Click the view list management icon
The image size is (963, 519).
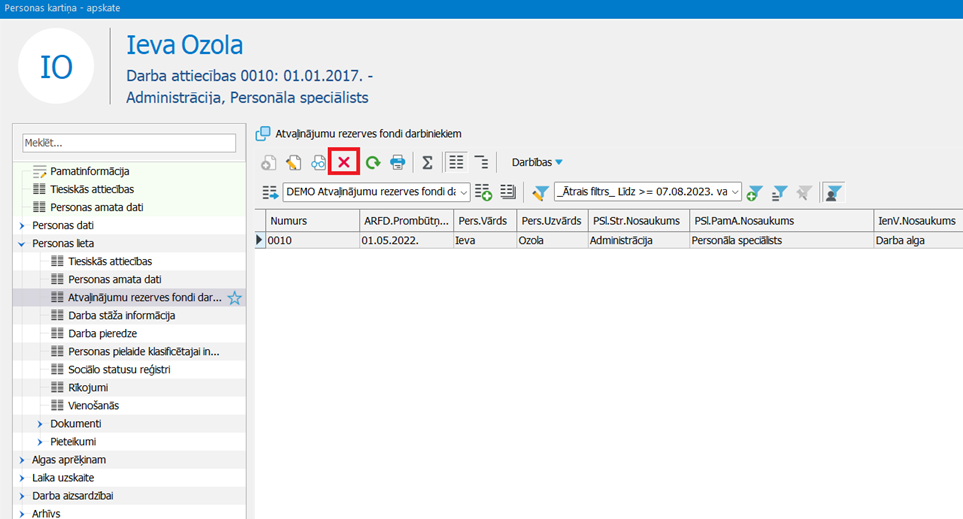[508, 192]
